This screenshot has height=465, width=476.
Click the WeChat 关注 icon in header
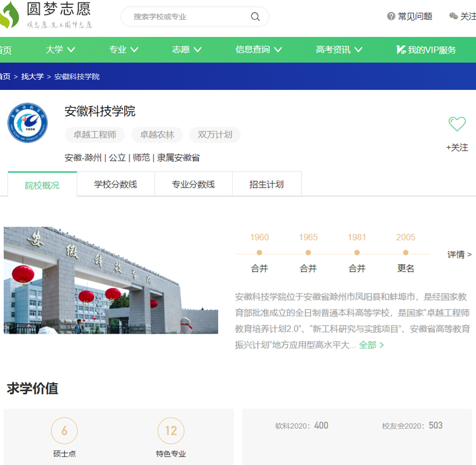[x=454, y=16]
